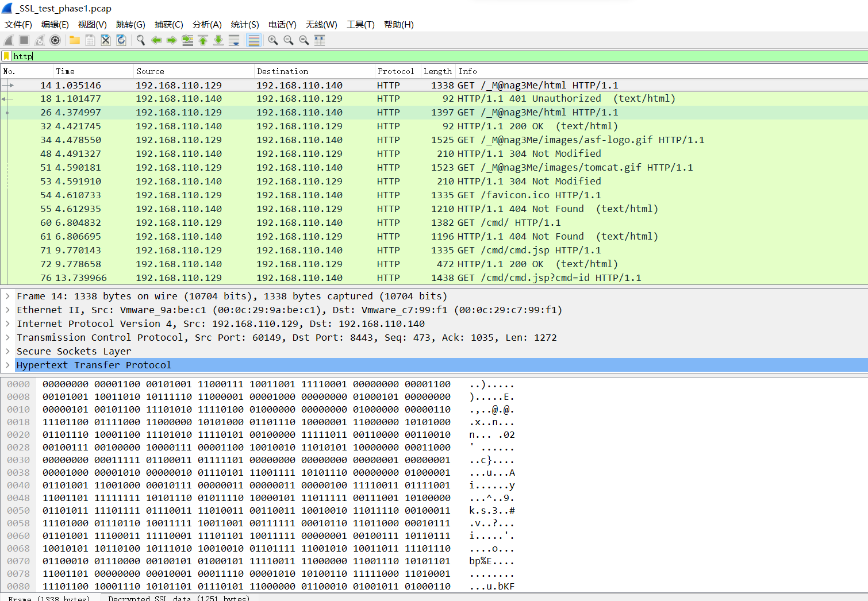Select packet 32 HTTP/1.1 200 OK
868x601 pixels.
click(434, 126)
